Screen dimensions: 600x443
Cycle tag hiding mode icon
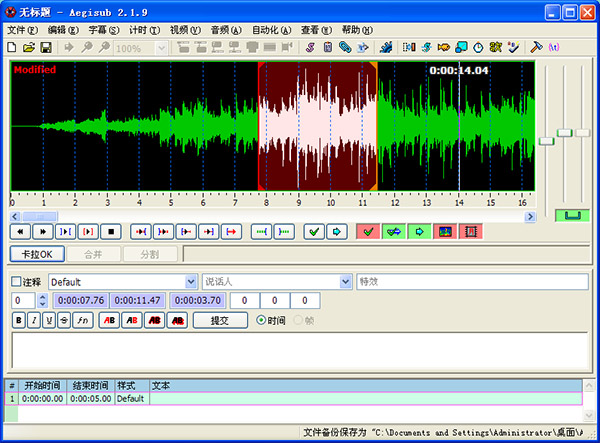click(x=554, y=47)
